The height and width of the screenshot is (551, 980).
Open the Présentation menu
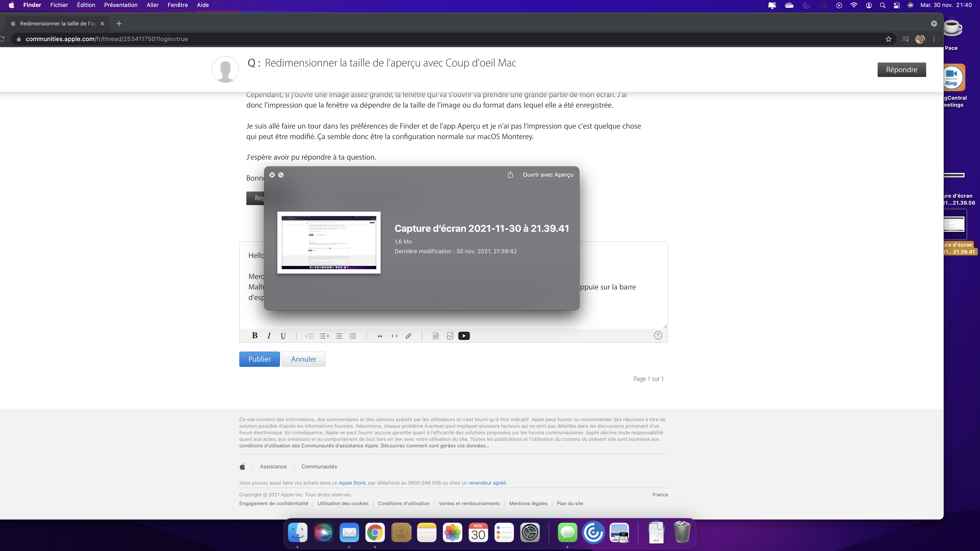[x=121, y=5]
